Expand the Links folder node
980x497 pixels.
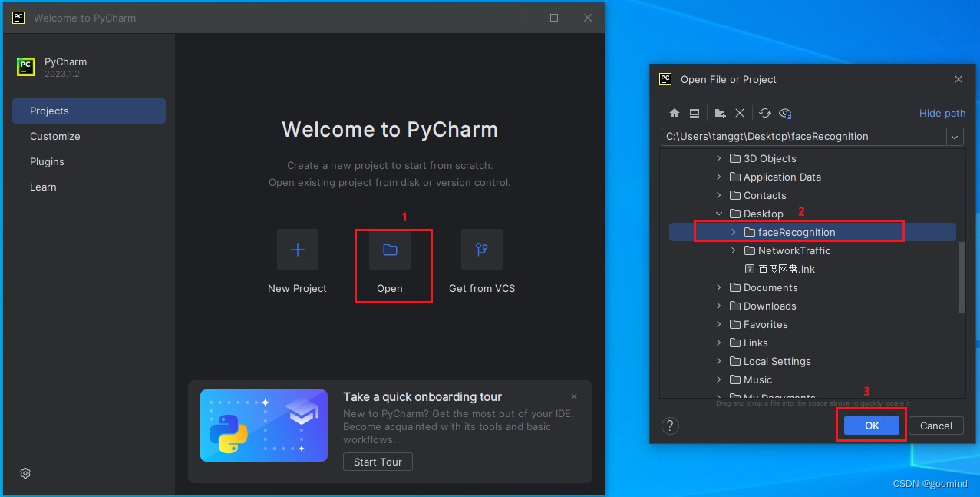click(719, 343)
